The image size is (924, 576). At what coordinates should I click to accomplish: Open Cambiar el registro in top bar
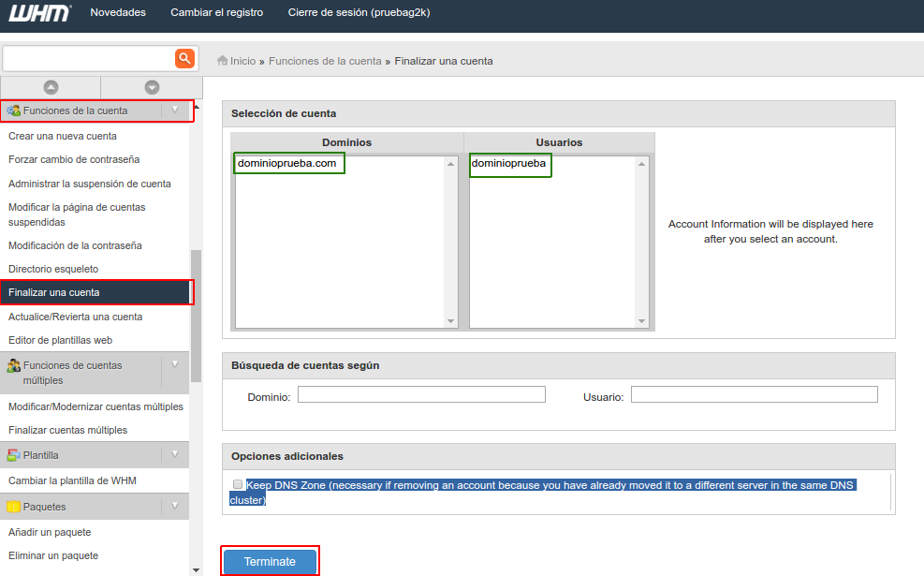pyautogui.click(x=217, y=12)
